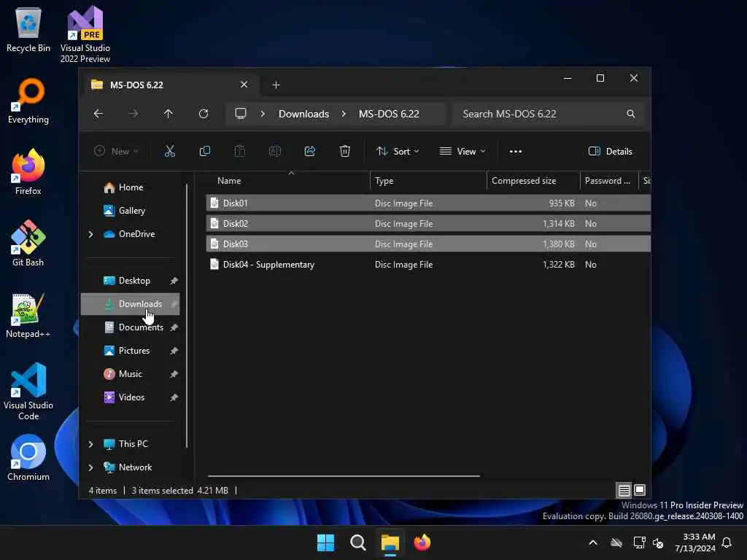The height and width of the screenshot is (560, 747).
Task: Expand This PC in navigation pane
Action: coord(90,444)
